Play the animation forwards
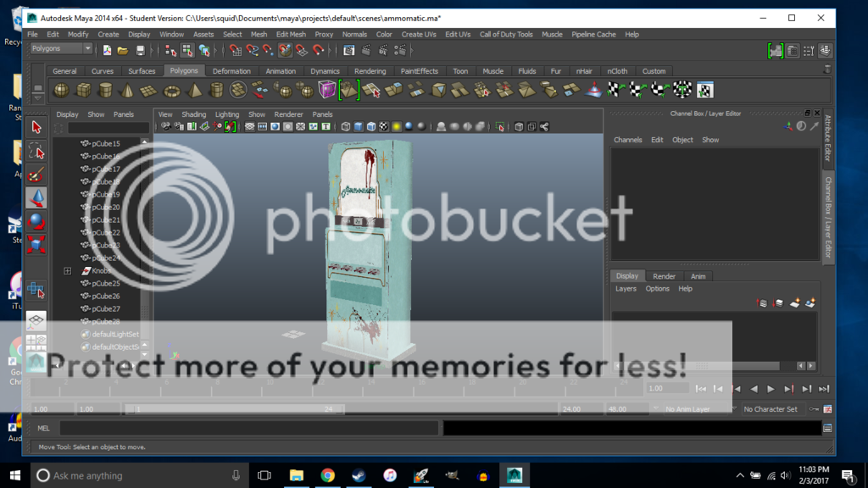Image resolution: width=868 pixels, height=488 pixels. (771, 389)
